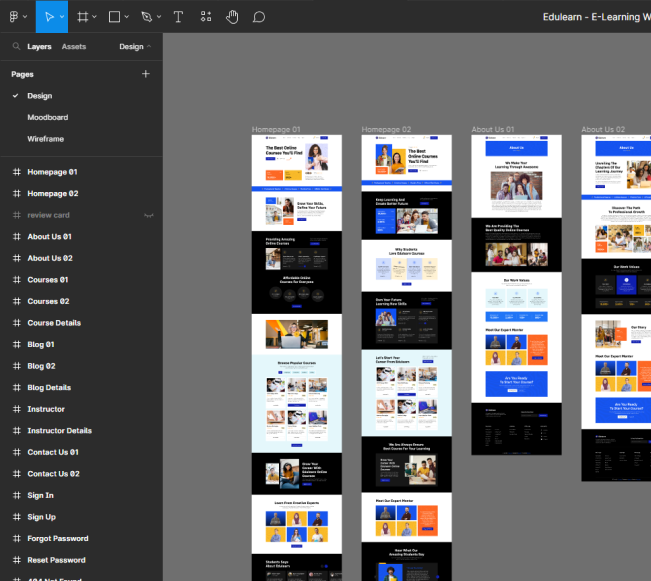The width and height of the screenshot is (651, 581).
Task: Select the Text tool
Action: [x=178, y=17]
